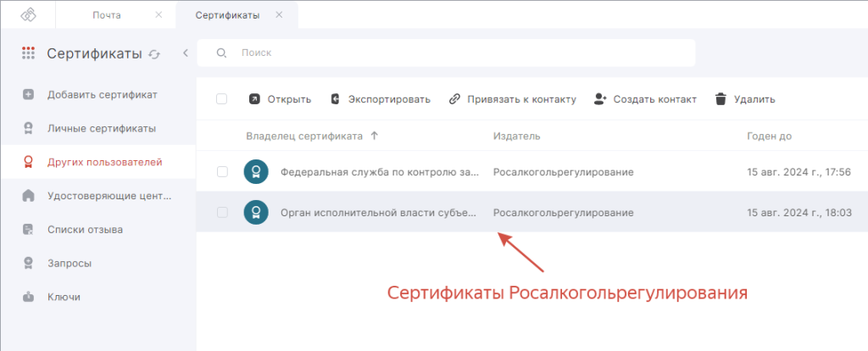This screenshot has height=351, width=868.
Task: Open the apps grid icon beside Сертификаты
Action: tap(28, 53)
